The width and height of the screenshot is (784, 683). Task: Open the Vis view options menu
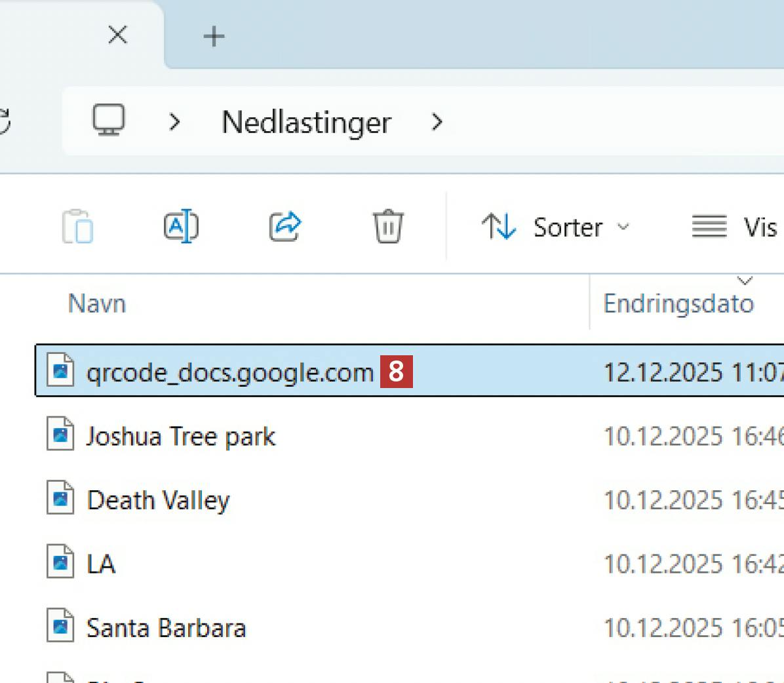(x=735, y=227)
